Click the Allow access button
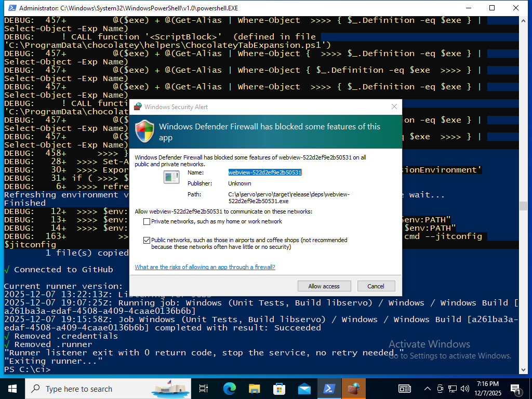The width and height of the screenshot is (532, 399). click(x=324, y=286)
